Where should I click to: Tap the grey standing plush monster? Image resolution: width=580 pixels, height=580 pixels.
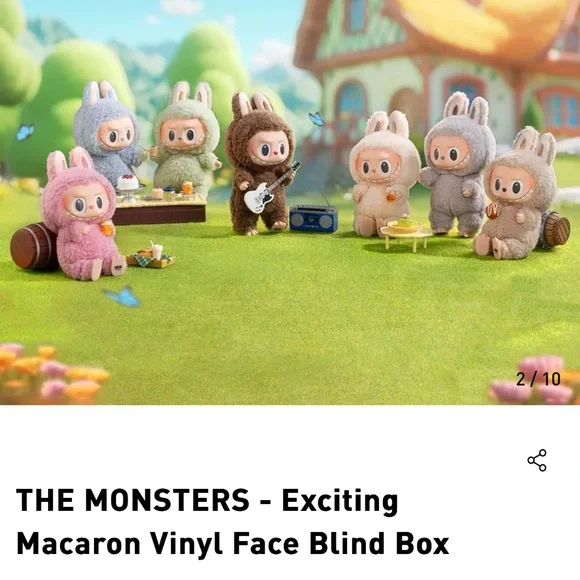point(459,165)
